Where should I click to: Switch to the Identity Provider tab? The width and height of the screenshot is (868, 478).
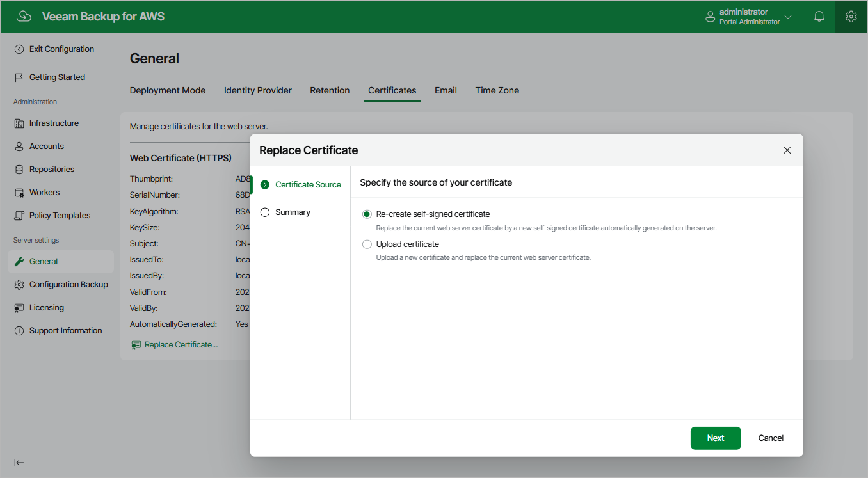coord(258,90)
